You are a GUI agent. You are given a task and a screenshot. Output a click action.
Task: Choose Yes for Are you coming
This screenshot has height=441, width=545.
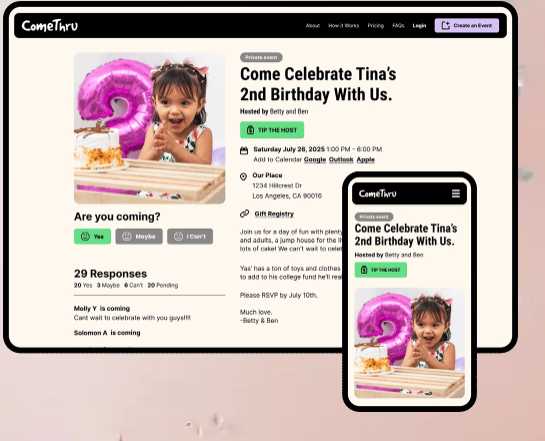92,236
